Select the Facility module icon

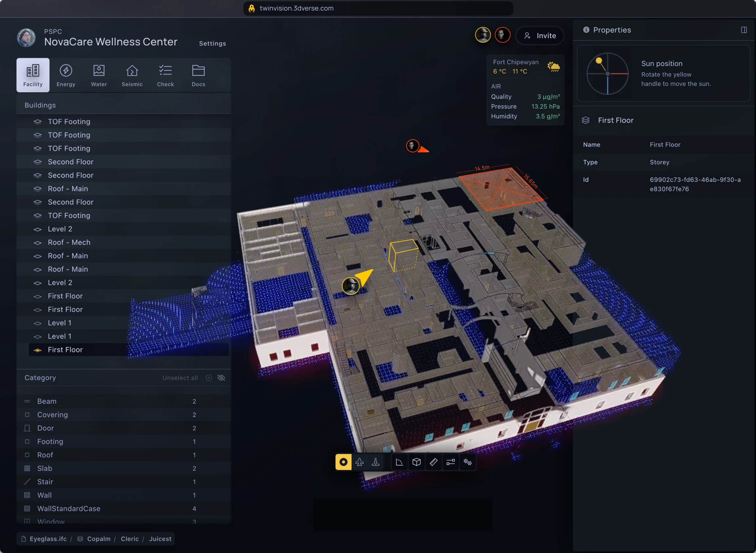[32, 75]
